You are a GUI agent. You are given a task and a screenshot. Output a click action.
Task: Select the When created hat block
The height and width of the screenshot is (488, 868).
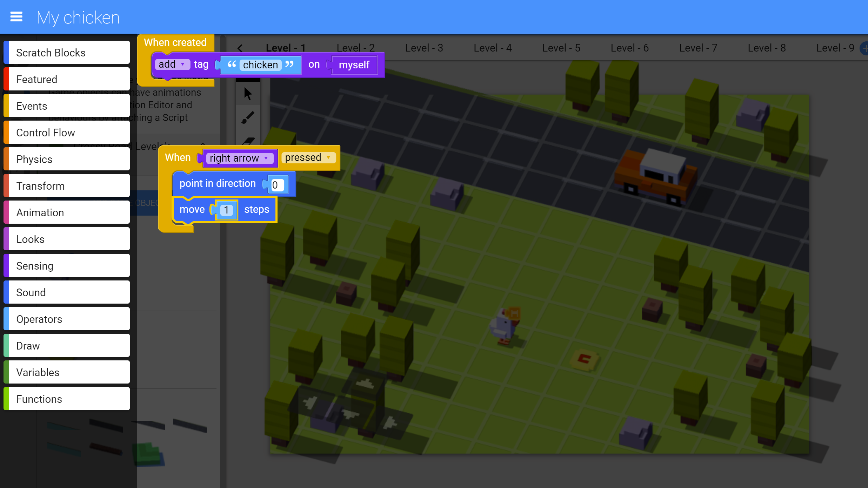click(x=175, y=42)
